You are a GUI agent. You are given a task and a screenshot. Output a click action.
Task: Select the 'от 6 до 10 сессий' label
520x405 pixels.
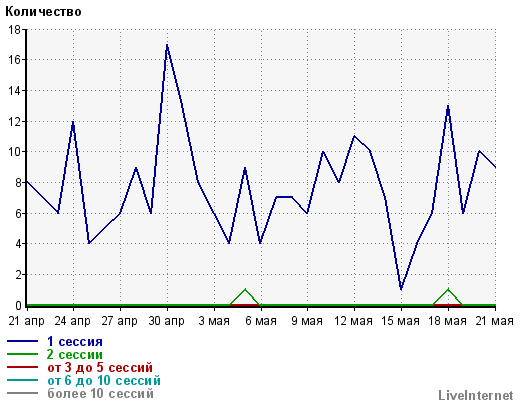click(104, 381)
